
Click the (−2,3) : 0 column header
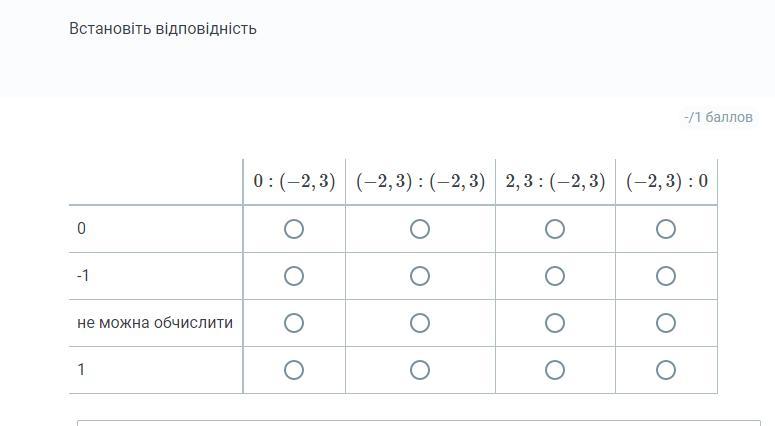(667, 181)
